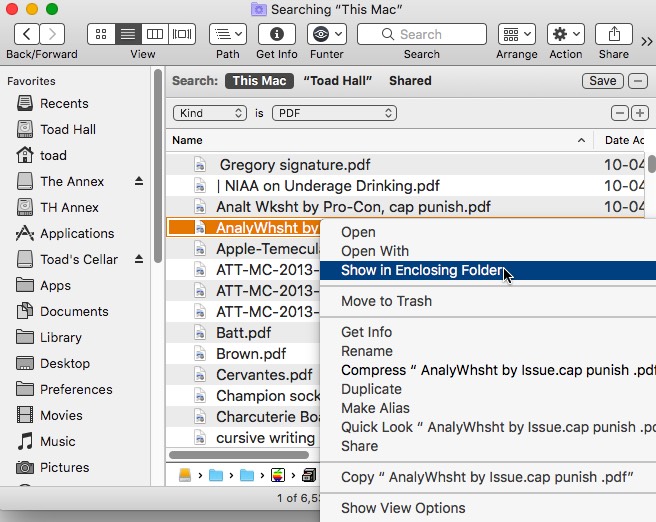Open Desktop in the sidebar
The width and height of the screenshot is (656, 522).
coord(65,363)
